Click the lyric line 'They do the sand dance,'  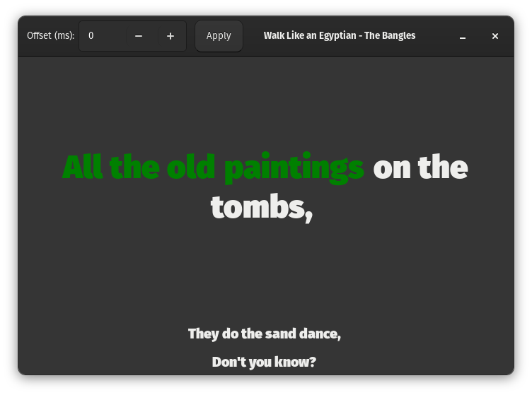tap(265, 334)
